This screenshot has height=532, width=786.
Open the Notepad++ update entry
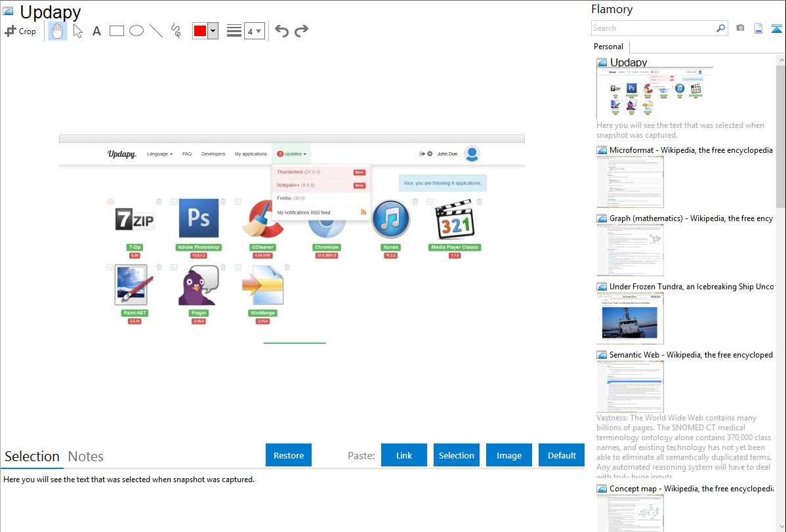click(321, 185)
